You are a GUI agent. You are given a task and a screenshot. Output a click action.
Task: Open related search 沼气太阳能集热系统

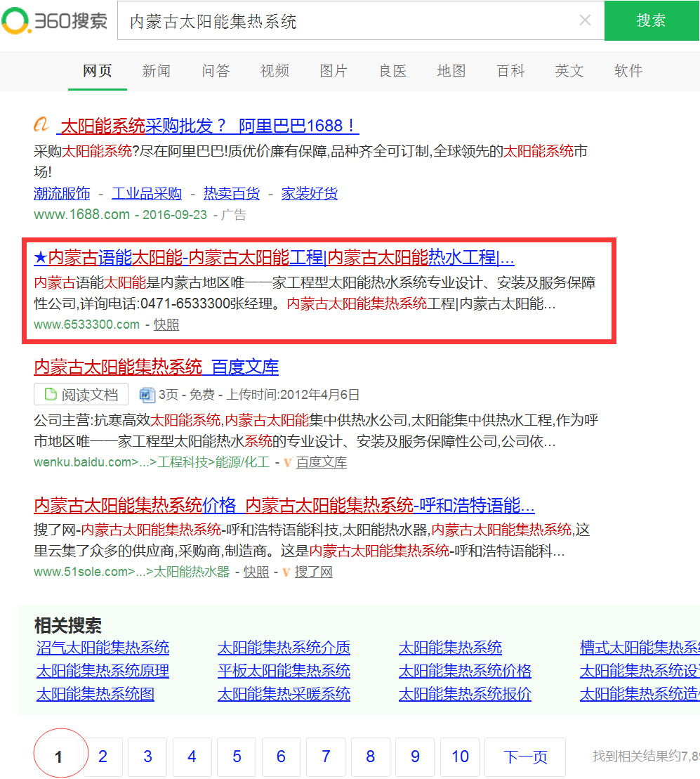point(101,648)
